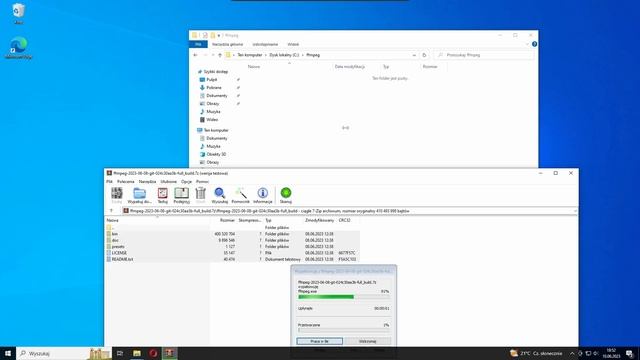Click the Windows taskbar search box
Screen dimensions: 640x360
[x=64, y=353]
